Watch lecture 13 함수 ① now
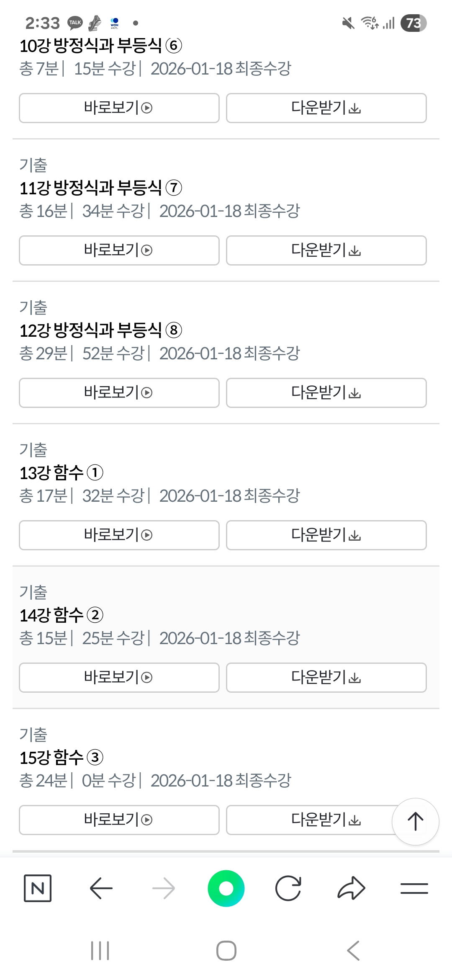The image size is (452, 980). 119,535
